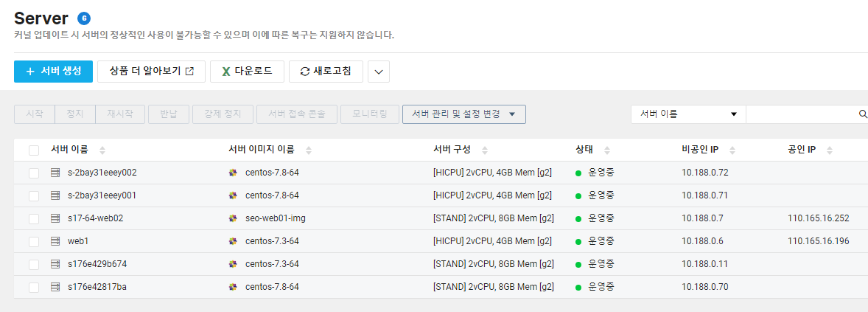Click the Excel icon on 다운로드 button
Screen dimensions: 868x312
pos(226,72)
